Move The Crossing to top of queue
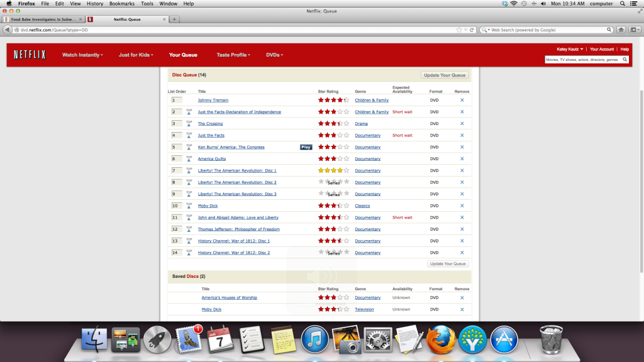 pyautogui.click(x=189, y=123)
